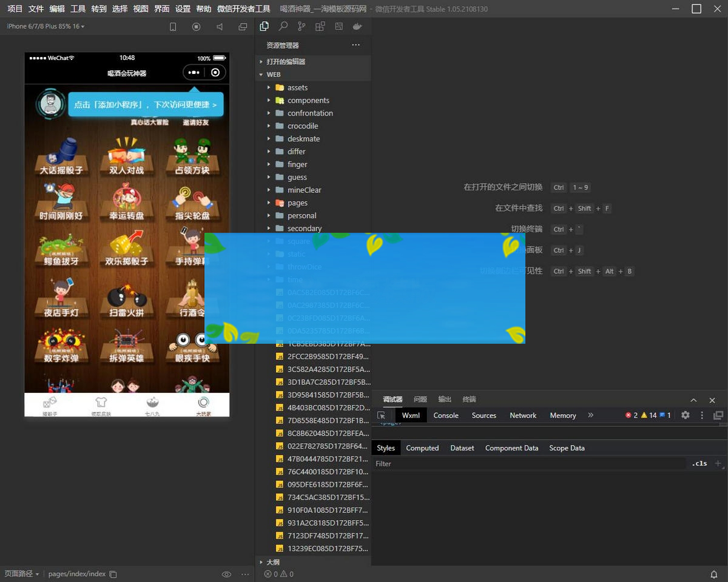This screenshot has width=728, height=582.
Task: Click the Styles Filter input field
Action: pyautogui.click(x=528, y=464)
